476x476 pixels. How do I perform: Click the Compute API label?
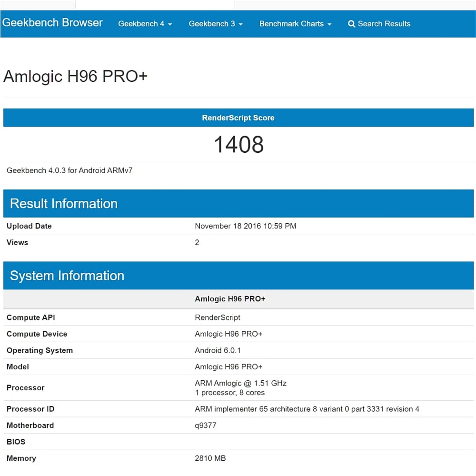[30, 317]
